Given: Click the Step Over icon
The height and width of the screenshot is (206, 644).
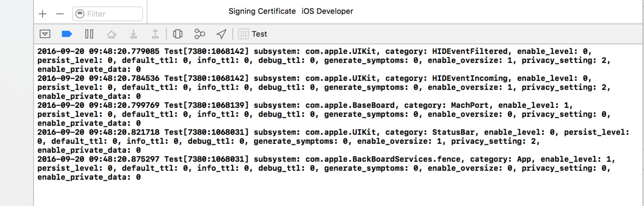Looking at the screenshot, I should [x=111, y=34].
